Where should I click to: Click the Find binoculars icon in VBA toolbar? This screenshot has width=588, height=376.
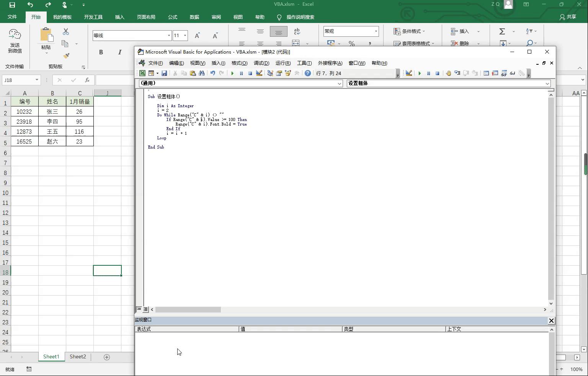[x=202, y=73]
